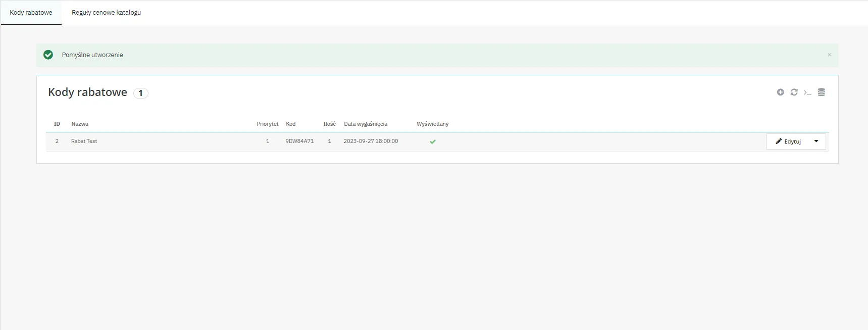Open the Rabat Test name cell
Image resolution: width=868 pixels, height=330 pixels.
[x=84, y=142]
